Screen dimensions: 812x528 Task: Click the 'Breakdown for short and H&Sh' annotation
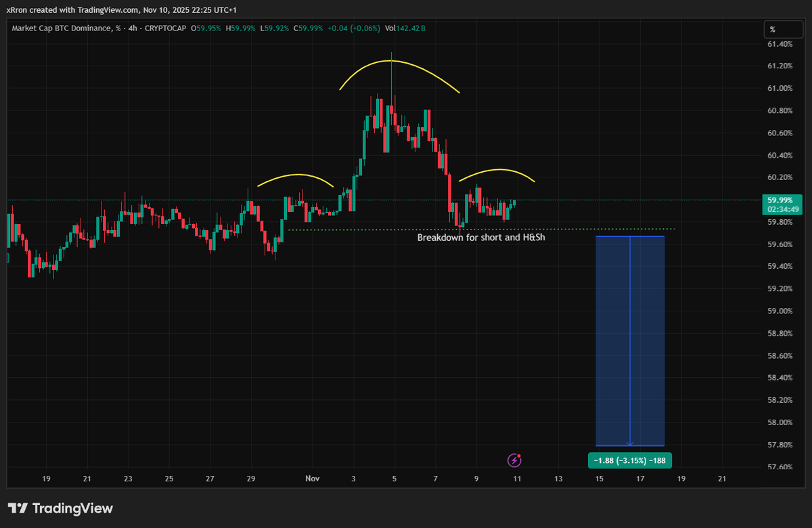(x=481, y=238)
